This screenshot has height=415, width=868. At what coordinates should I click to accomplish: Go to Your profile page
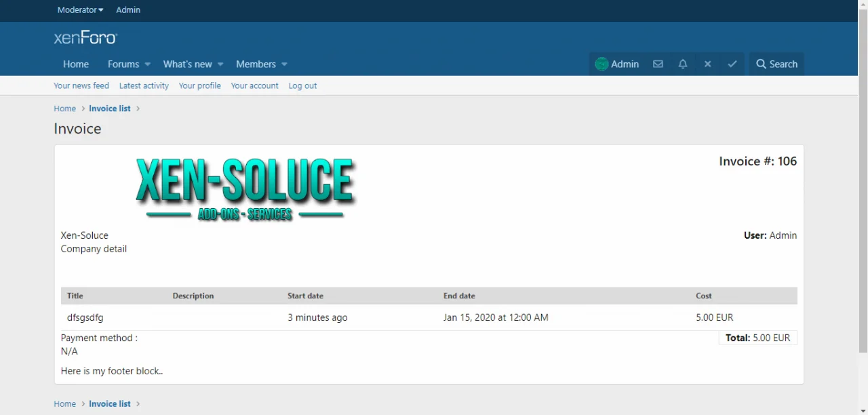(199, 86)
